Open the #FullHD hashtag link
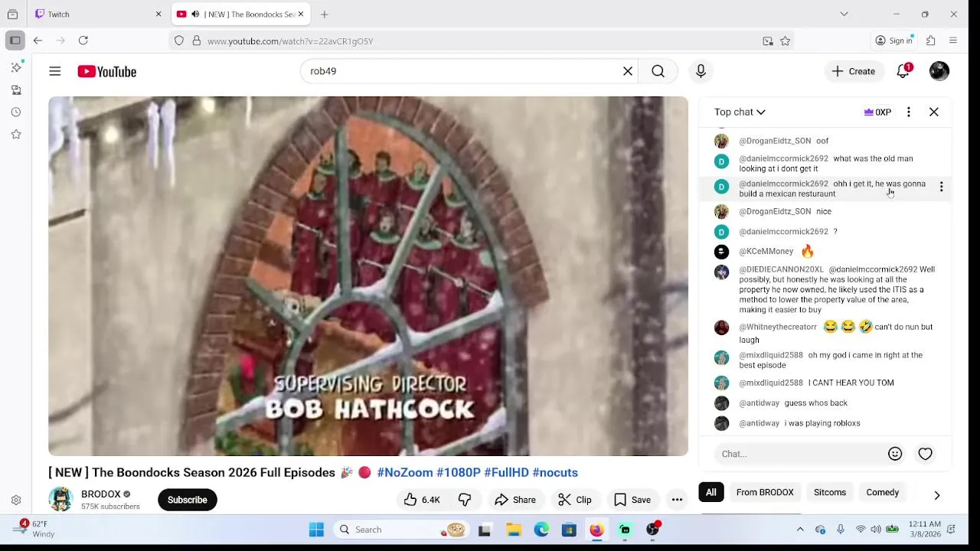The image size is (980, 551). 506,472
